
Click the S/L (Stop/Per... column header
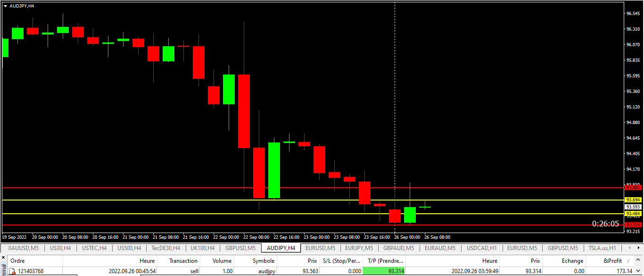click(341, 260)
